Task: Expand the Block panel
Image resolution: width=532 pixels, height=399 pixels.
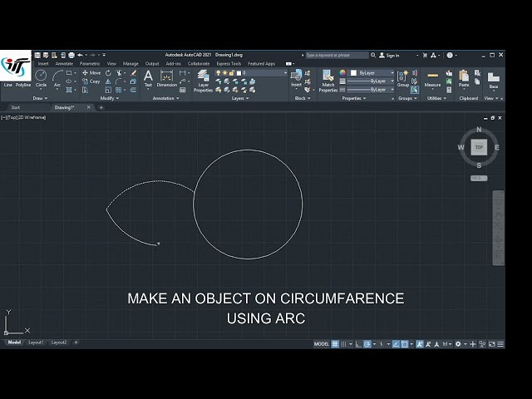Action: (303, 98)
